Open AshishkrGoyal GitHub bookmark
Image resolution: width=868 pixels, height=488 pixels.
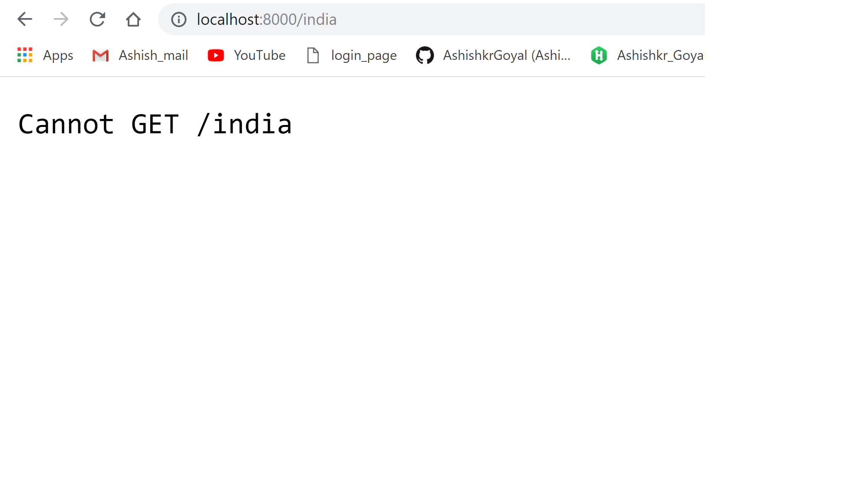(493, 55)
